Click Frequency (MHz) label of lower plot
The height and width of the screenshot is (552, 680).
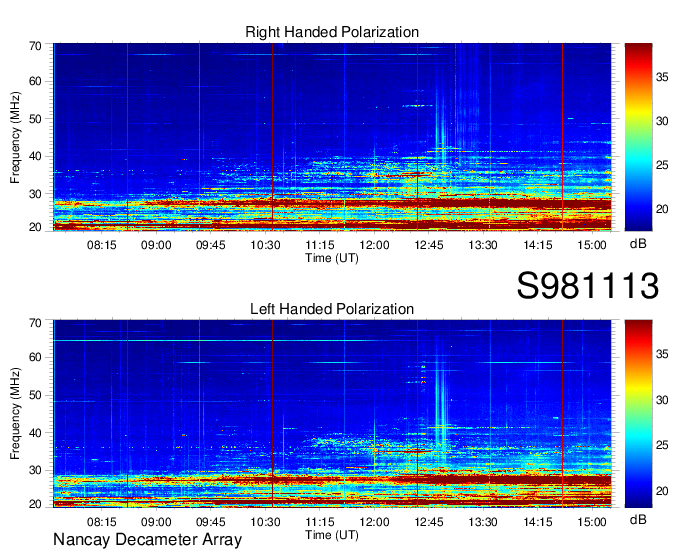coord(15,414)
